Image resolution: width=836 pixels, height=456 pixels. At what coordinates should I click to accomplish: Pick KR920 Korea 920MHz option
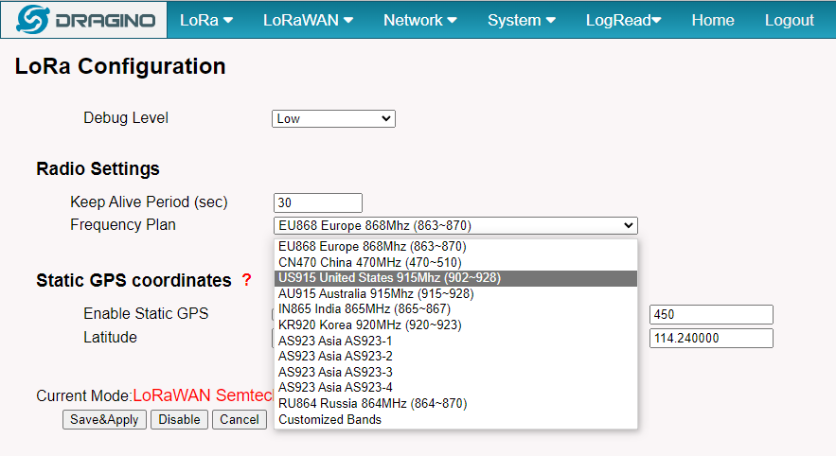tap(455, 325)
